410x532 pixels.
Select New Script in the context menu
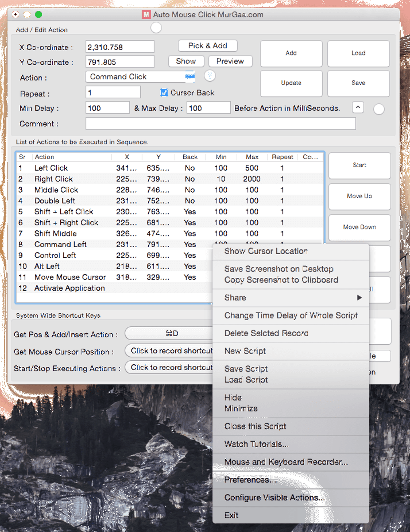click(x=291, y=351)
